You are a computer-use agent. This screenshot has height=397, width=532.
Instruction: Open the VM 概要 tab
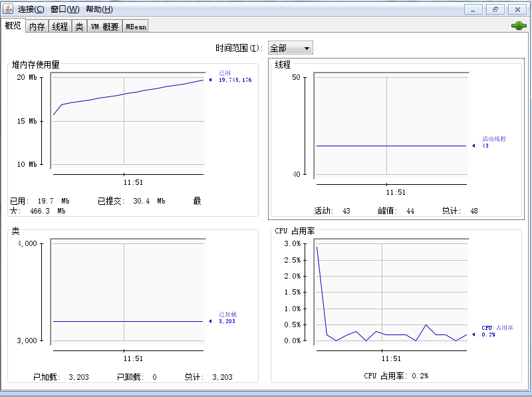click(x=105, y=27)
